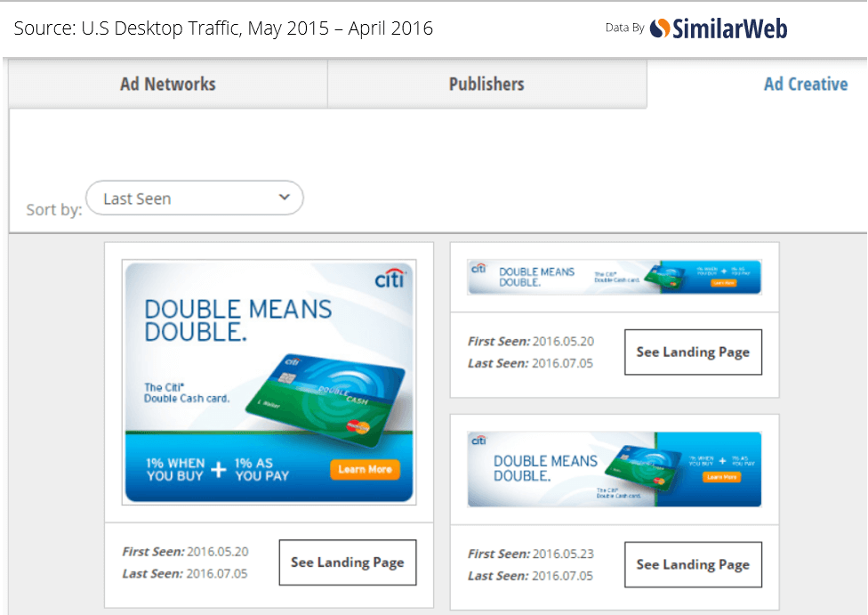
Task: See Landing Page for the top banner ad
Action: (x=693, y=352)
